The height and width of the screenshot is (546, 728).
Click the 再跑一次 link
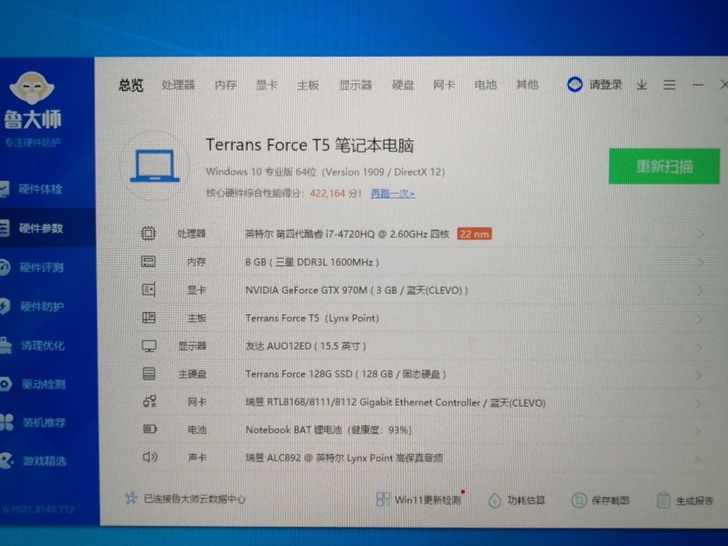coord(393,194)
